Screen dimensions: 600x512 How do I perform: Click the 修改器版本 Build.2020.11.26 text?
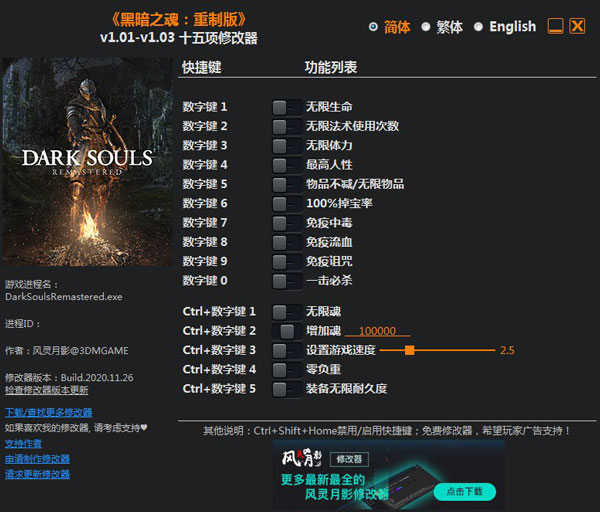pos(69,378)
